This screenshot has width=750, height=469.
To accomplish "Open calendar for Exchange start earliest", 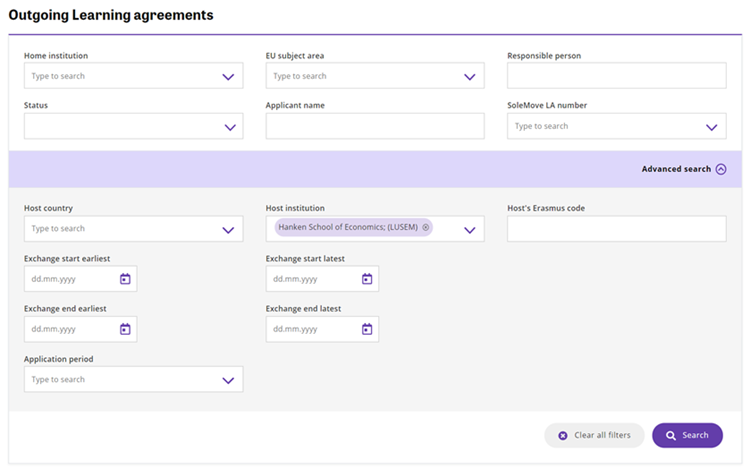I will click(125, 279).
